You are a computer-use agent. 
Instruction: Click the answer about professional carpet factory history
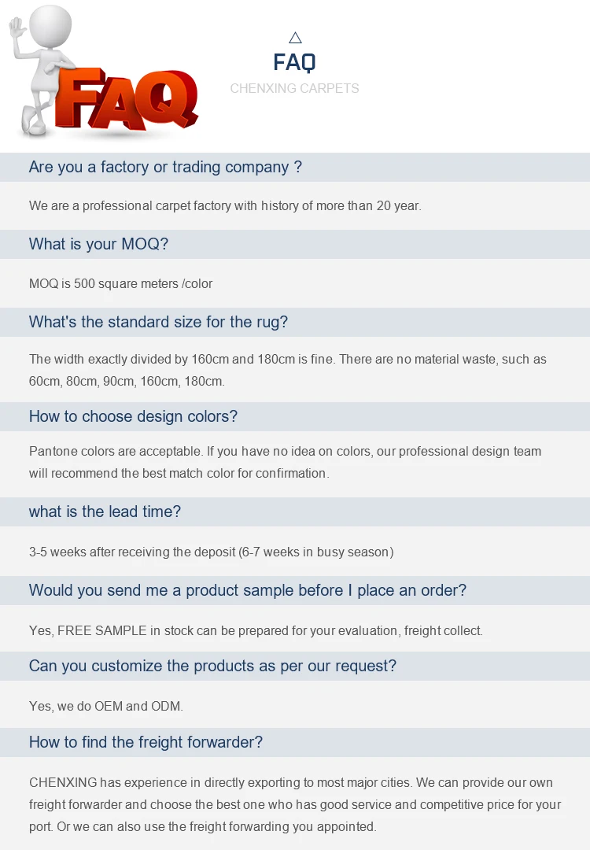click(x=225, y=205)
